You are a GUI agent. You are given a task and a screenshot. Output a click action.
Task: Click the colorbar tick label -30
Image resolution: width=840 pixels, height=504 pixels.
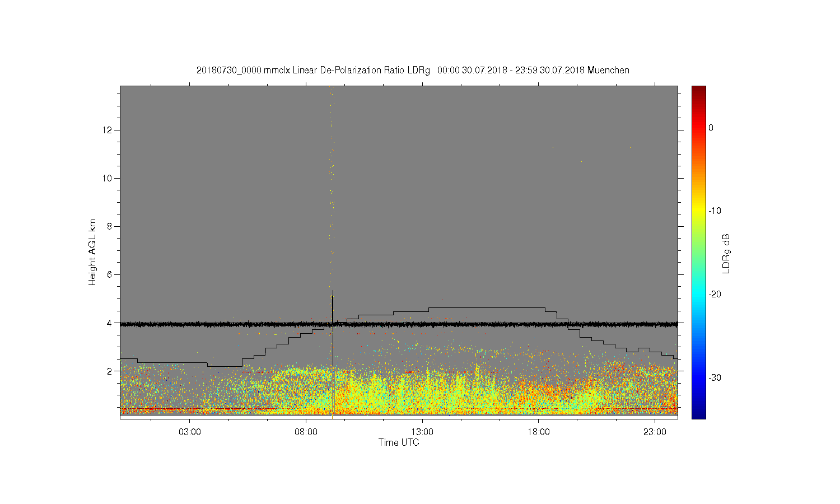click(x=715, y=377)
